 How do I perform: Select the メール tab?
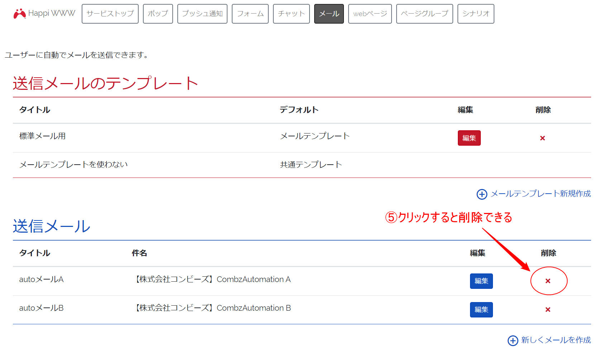(x=329, y=14)
